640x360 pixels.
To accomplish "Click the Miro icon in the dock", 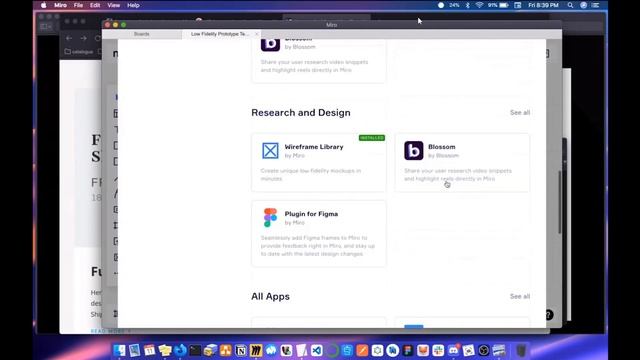I will [256, 350].
